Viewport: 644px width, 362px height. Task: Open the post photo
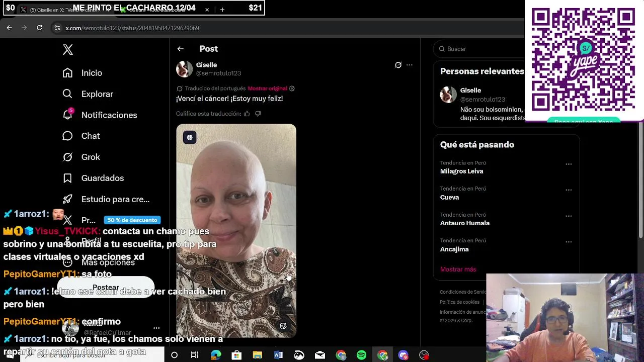[236, 230]
